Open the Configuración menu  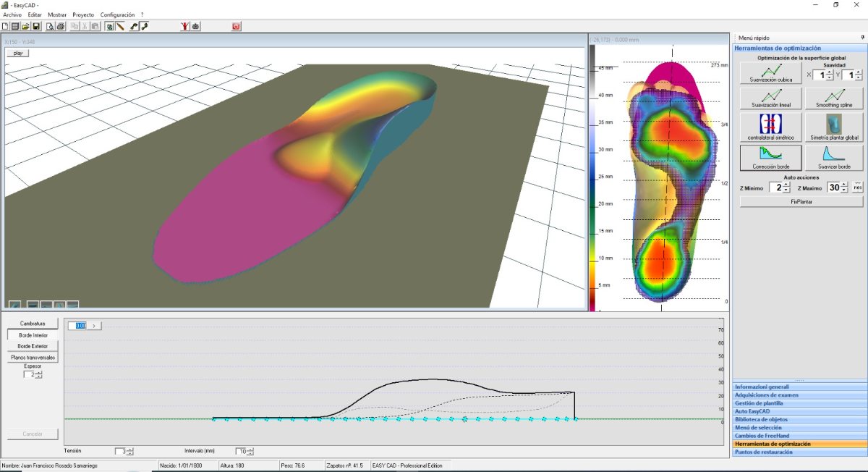tap(117, 14)
